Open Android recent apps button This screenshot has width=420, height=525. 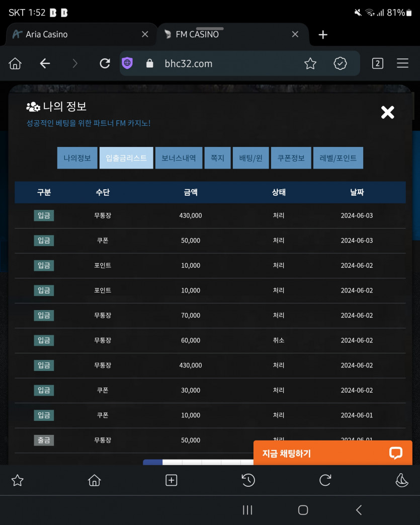tap(247, 510)
